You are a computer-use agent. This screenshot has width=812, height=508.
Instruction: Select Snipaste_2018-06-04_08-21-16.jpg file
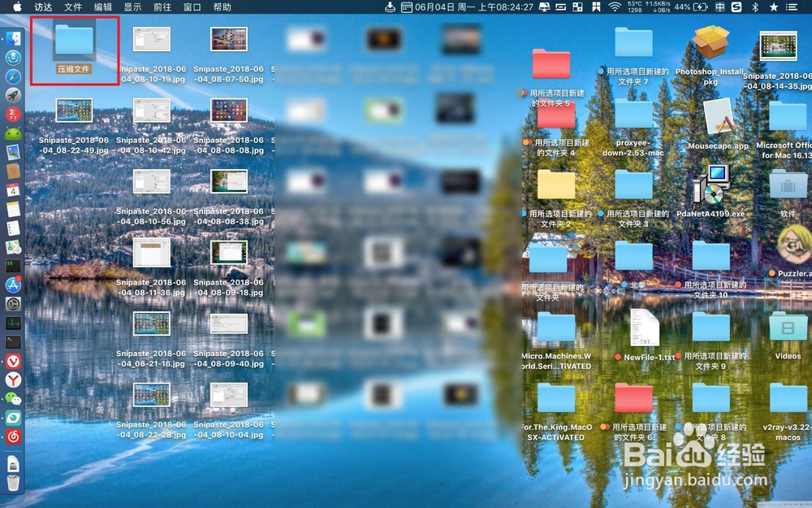coord(151,323)
